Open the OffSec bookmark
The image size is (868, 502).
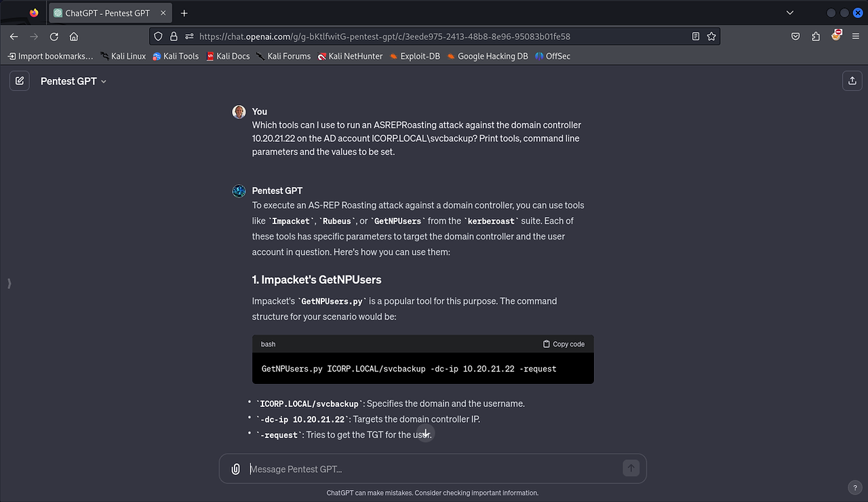pos(553,56)
